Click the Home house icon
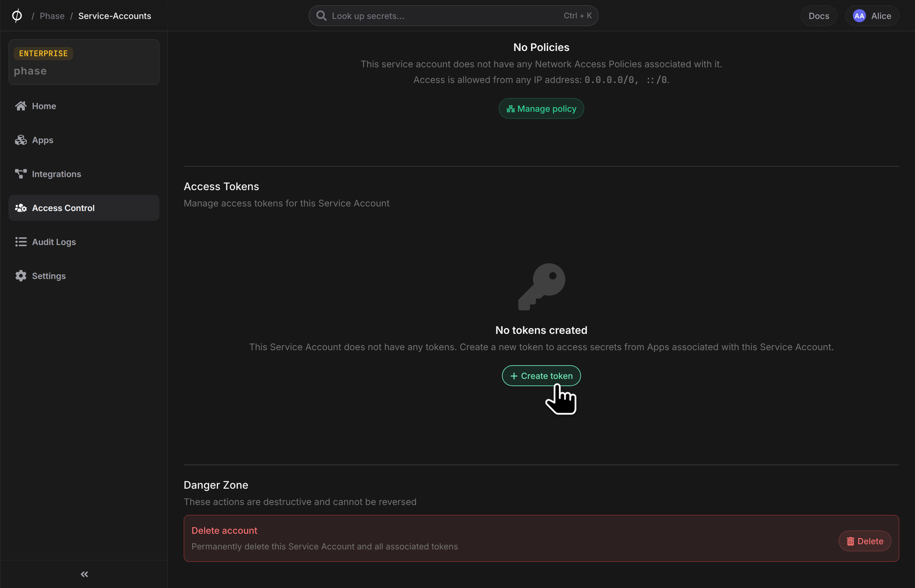The width and height of the screenshot is (915, 588). coord(21,106)
